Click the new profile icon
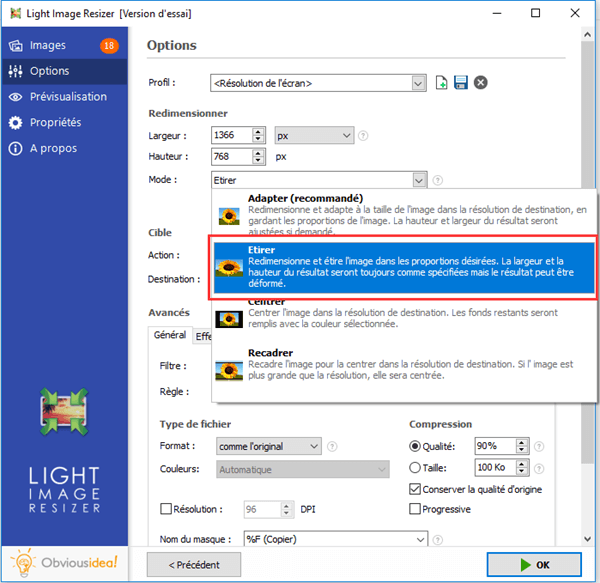Screen dimensions: 600x583 click(x=441, y=83)
